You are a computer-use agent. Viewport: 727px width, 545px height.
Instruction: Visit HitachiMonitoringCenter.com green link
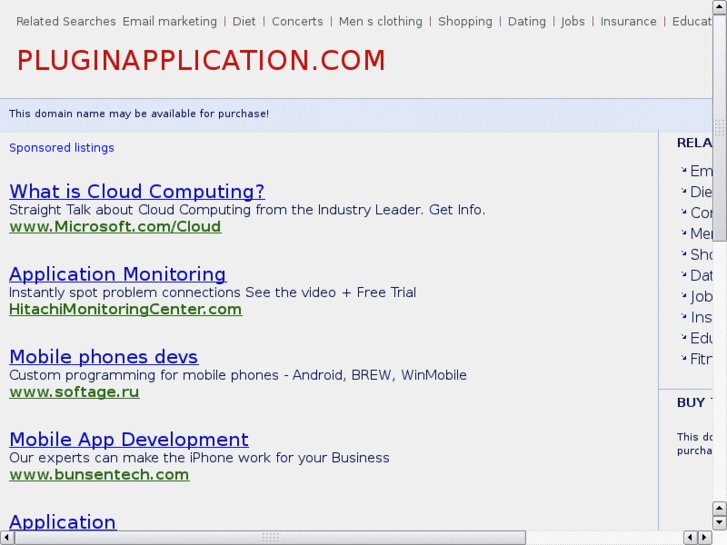(x=126, y=309)
